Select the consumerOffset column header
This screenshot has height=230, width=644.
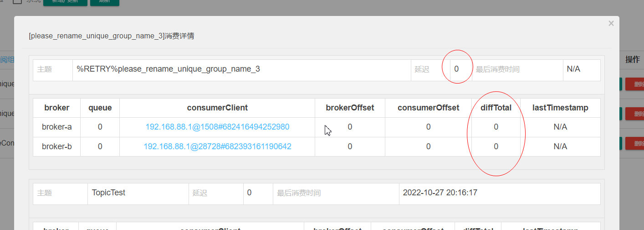pos(428,108)
